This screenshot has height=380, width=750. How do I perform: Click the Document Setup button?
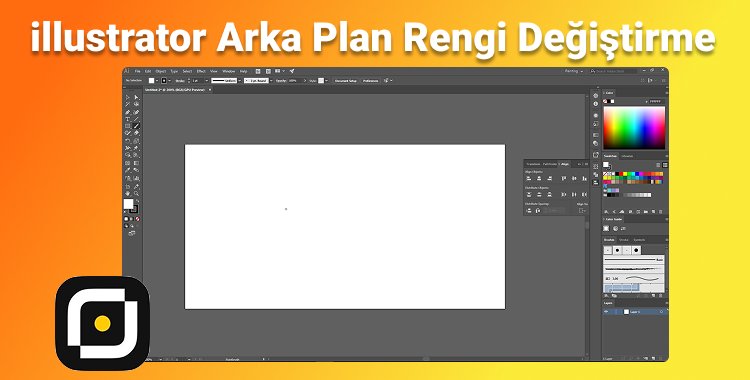(x=346, y=80)
